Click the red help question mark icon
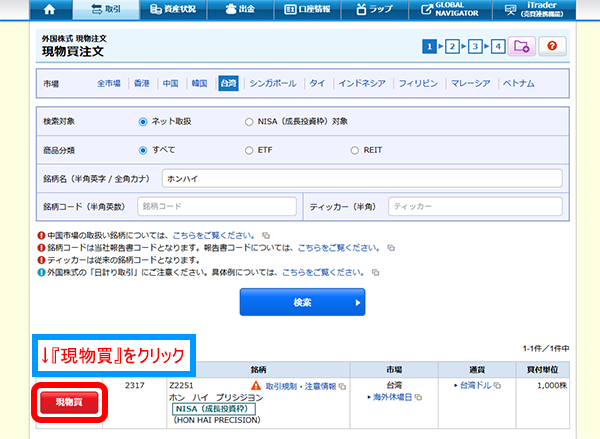The width and height of the screenshot is (600, 439). [553, 46]
